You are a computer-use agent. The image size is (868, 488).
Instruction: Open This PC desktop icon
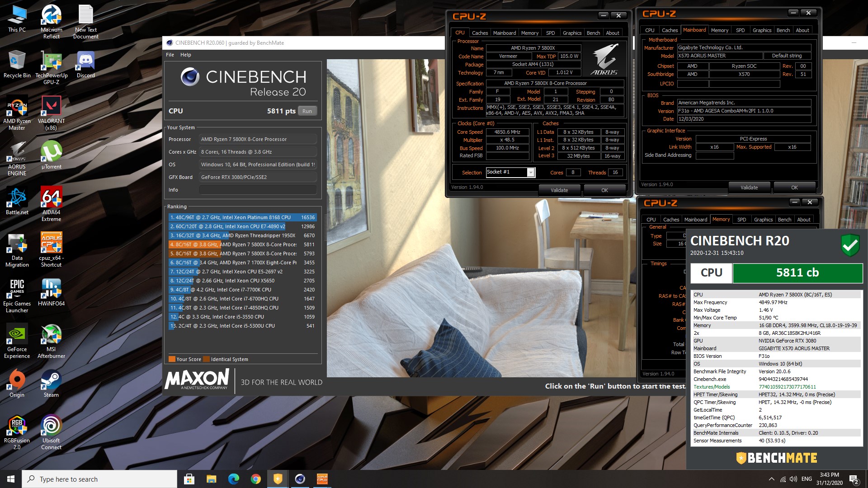[17, 19]
